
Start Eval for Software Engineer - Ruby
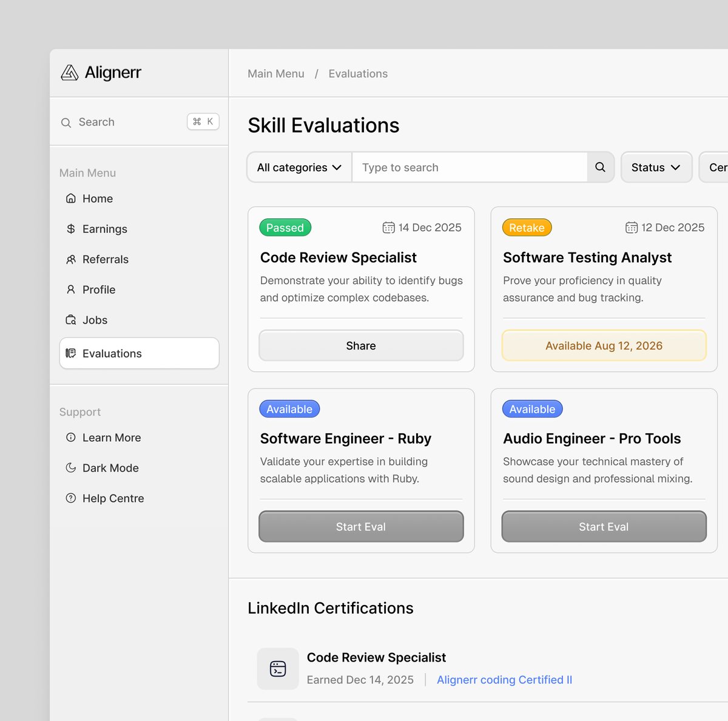tap(361, 526)
